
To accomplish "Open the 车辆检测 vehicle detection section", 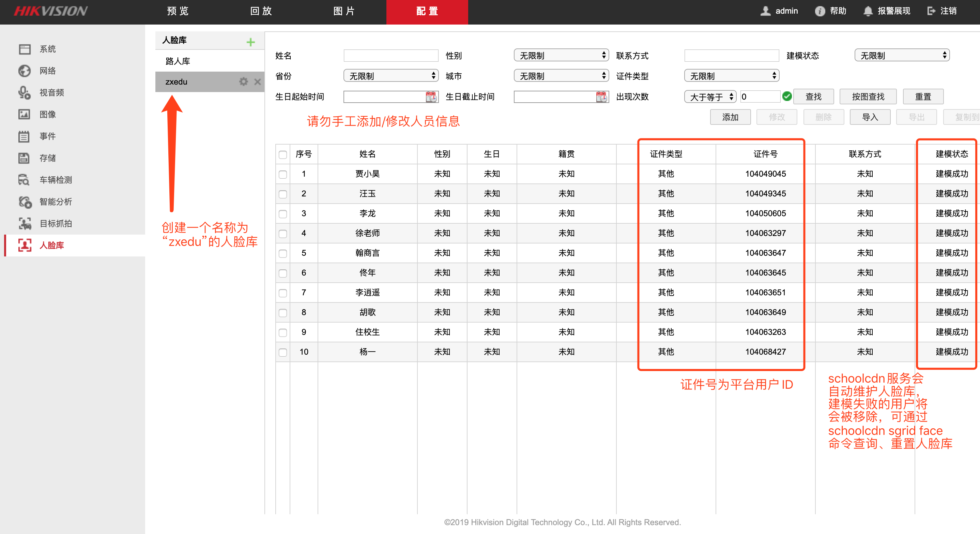I will tap(56, 180).
